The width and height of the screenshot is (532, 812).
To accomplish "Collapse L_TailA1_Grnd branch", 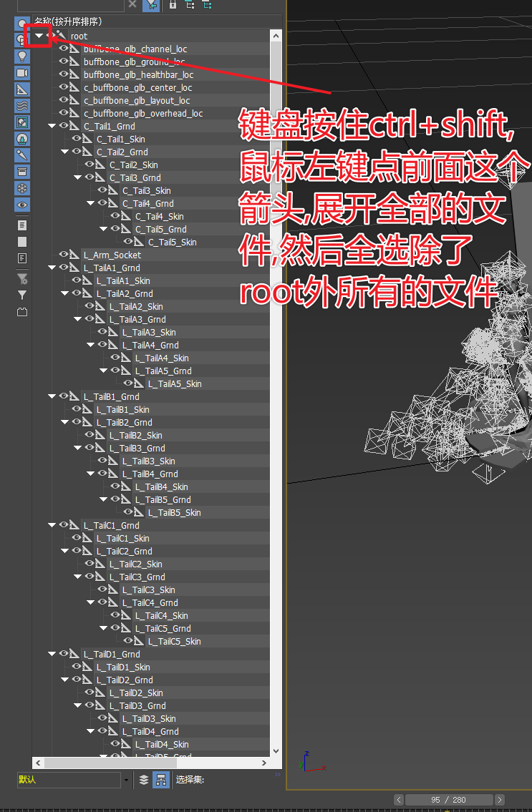I will coord(52,268).
